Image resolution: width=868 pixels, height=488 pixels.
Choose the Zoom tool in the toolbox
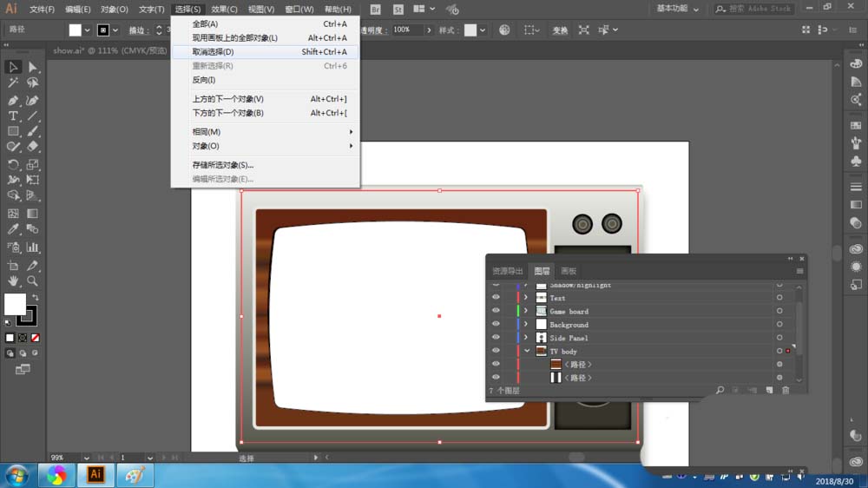coord(32,281)
